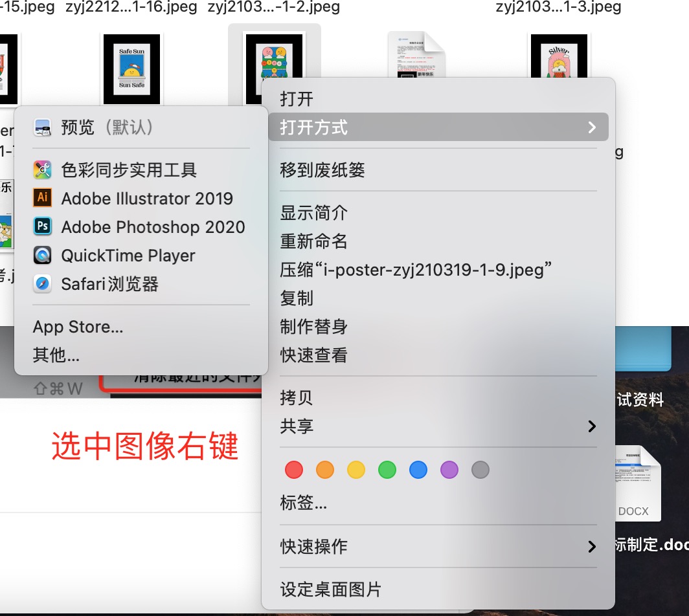Select the DOCX file icon on desktop
689x616 pixels.
633,483
